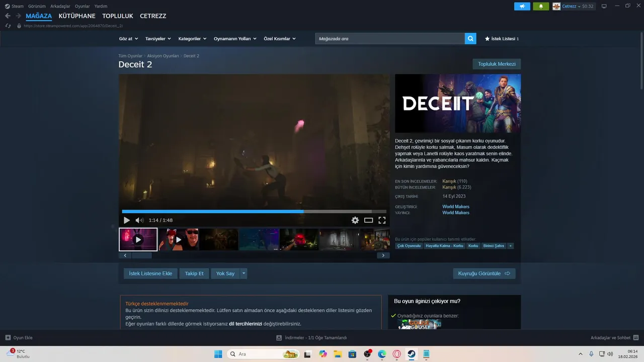Click İstek Listesine Ekle button
The image size is (644, 362).
click(x=150, y=274)
